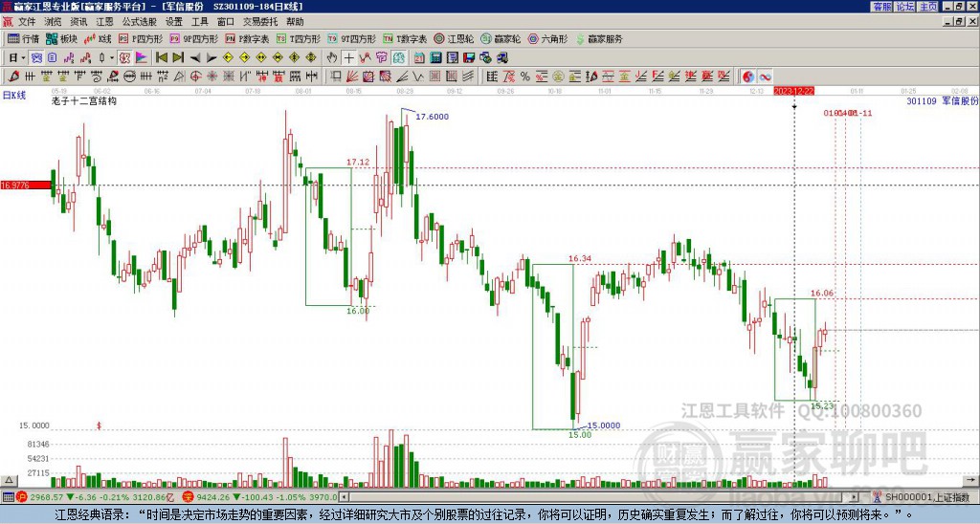Screen dimensions: 980x524
Task: Click the horizontal scrollbar left arrow
Action: click(x=344, y=497)
